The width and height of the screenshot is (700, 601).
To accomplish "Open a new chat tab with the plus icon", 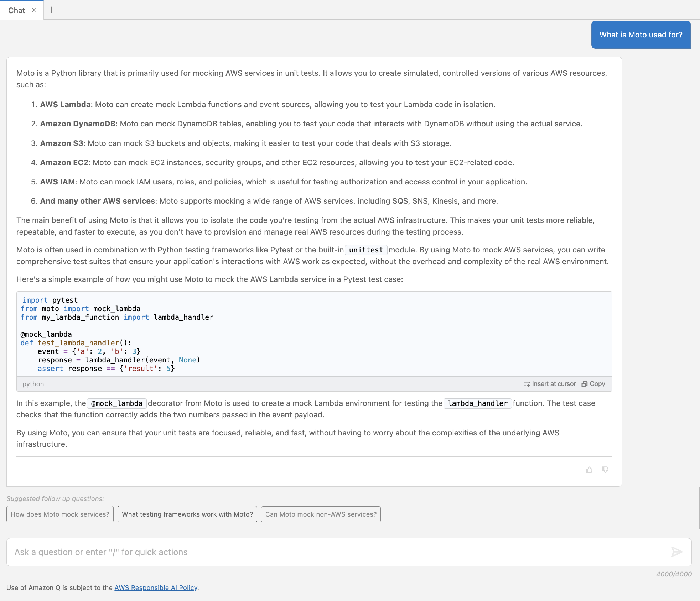I will tap(52, 10).
